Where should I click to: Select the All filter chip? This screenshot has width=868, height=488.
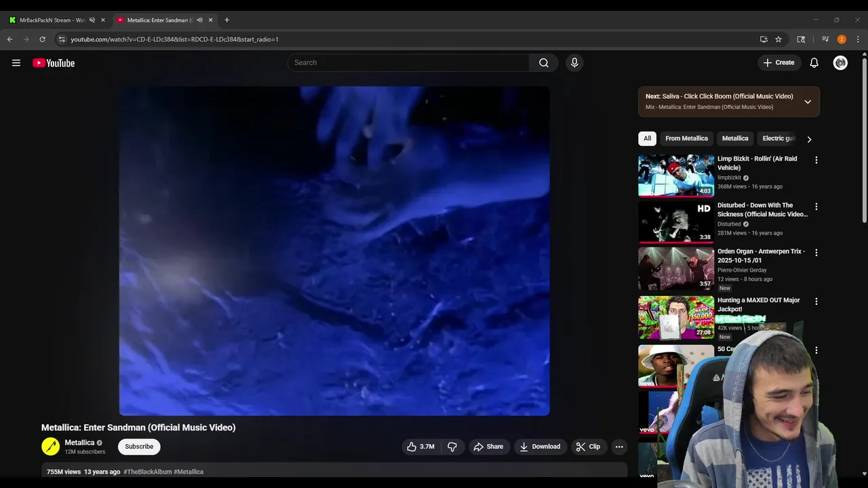coord(648,138)
